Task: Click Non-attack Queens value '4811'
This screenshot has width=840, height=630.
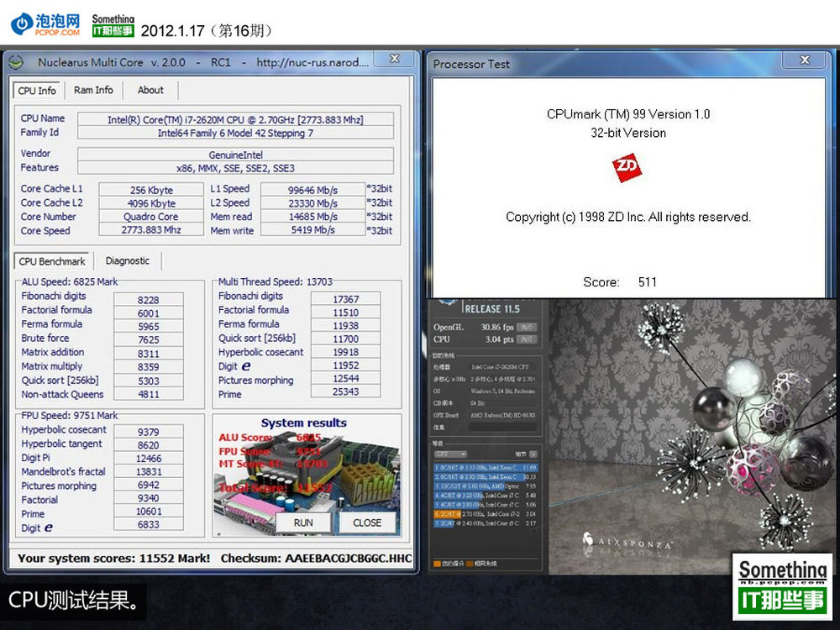Action: pyautogui.click(x=149, y=394)
